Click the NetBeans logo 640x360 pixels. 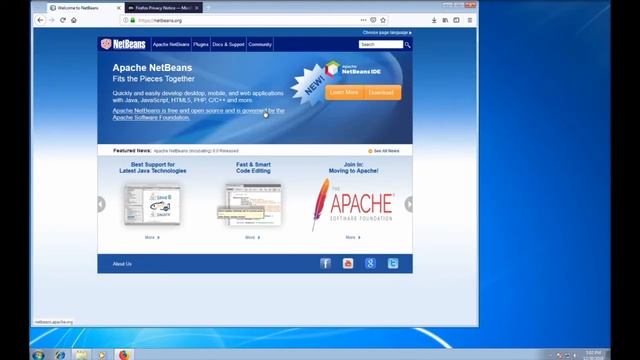tap(123, 44)
